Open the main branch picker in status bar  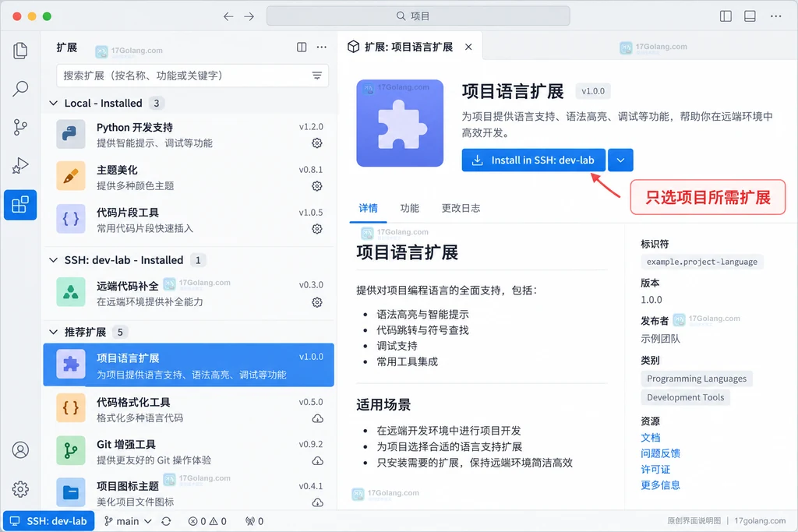tap(128, 521)
